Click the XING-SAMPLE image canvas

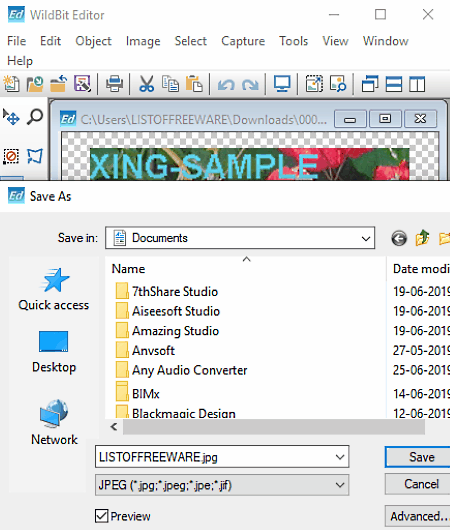[250, 164]
